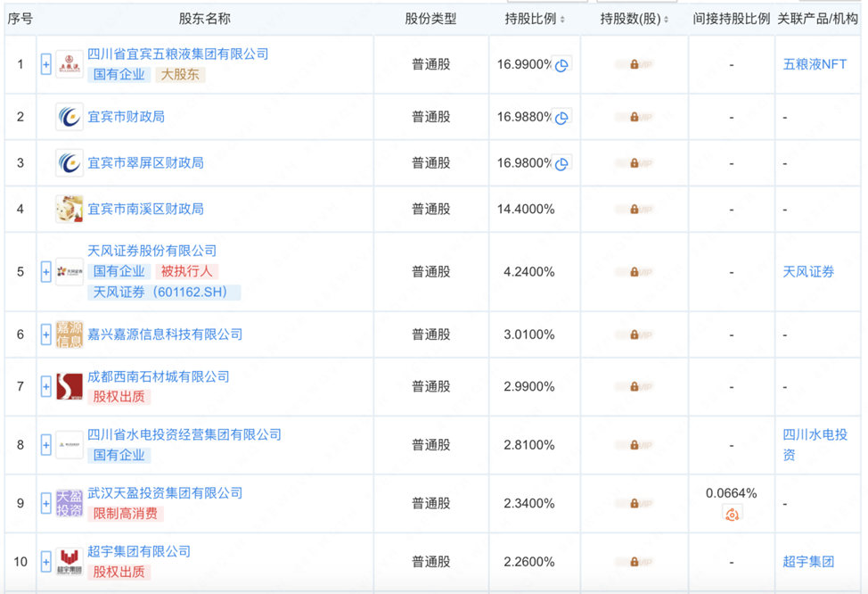Viewport: 868px width, 594px height.
Task: Open pie chart icon next to 16.9900%
Action: point(561,65)
